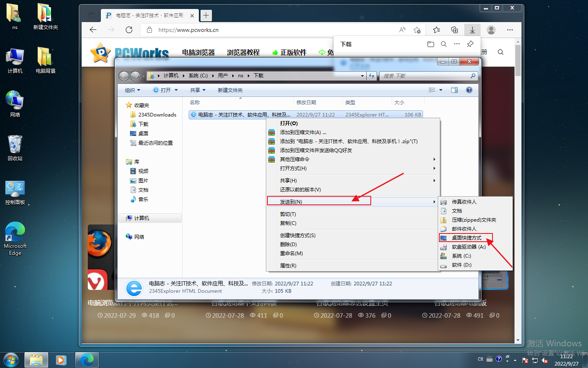The width and height of the screenshot is (588, 368).
Task: Open 正版软件 link on PCWorks
Action: click(289, 52)
